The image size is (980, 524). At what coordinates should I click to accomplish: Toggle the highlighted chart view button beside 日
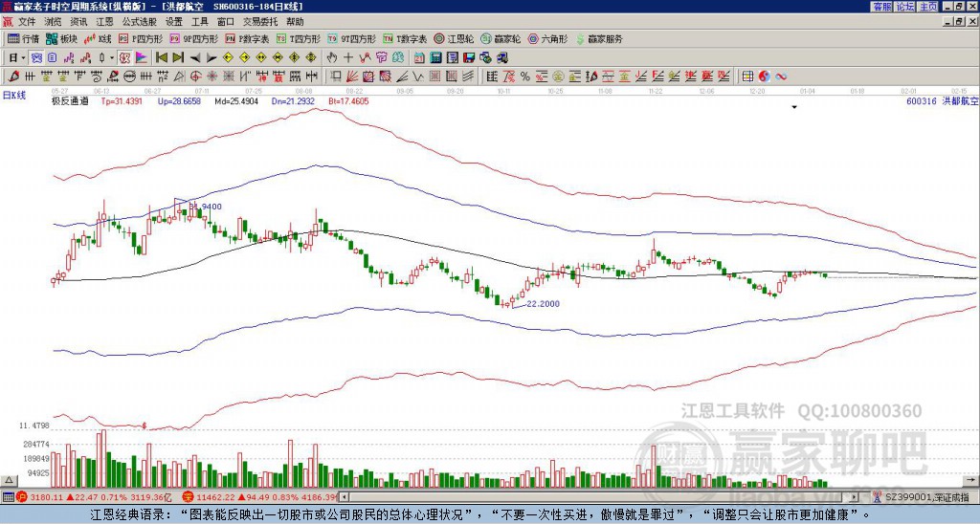coord(37,57)
